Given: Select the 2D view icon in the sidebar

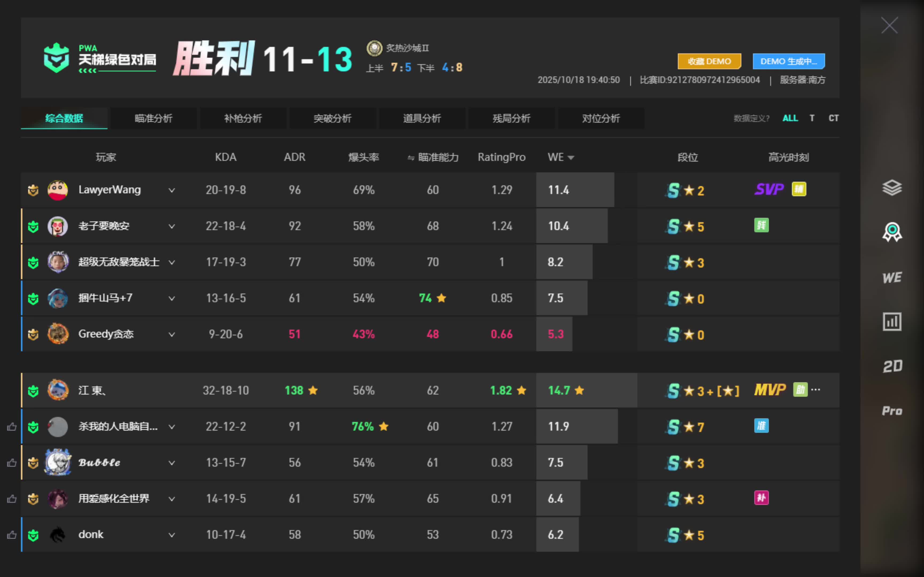Looking at the screenshot, I should [x=892, y=365].
